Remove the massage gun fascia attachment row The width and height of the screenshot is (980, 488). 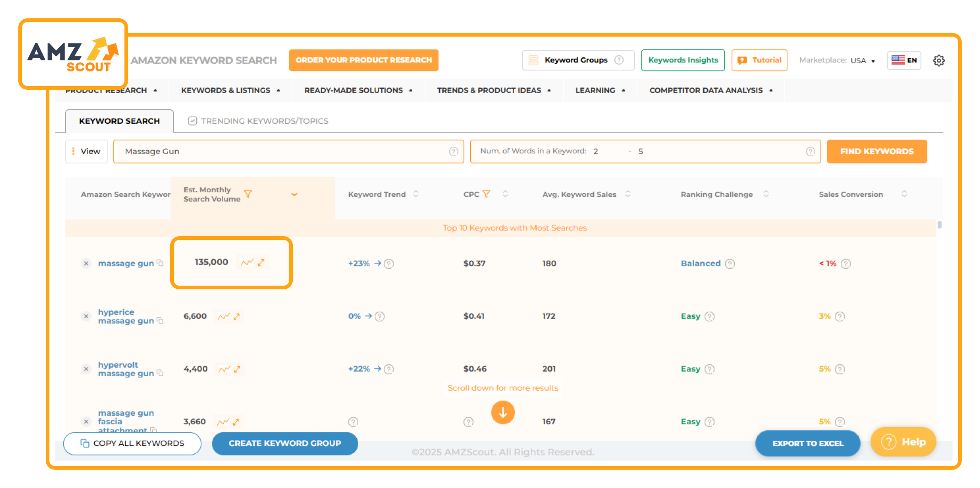click(86, 422)
